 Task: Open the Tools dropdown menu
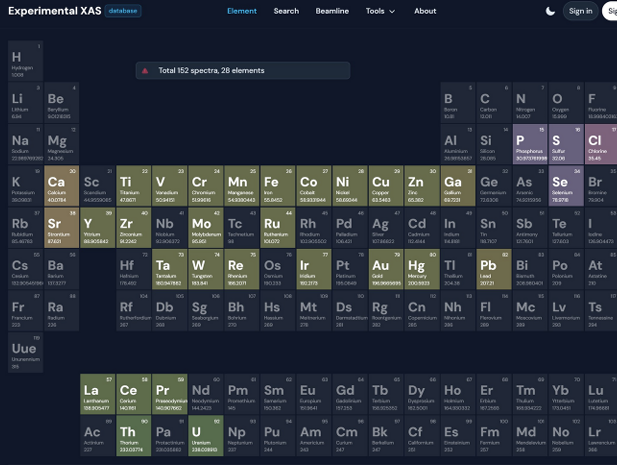[x=380, y=11]
